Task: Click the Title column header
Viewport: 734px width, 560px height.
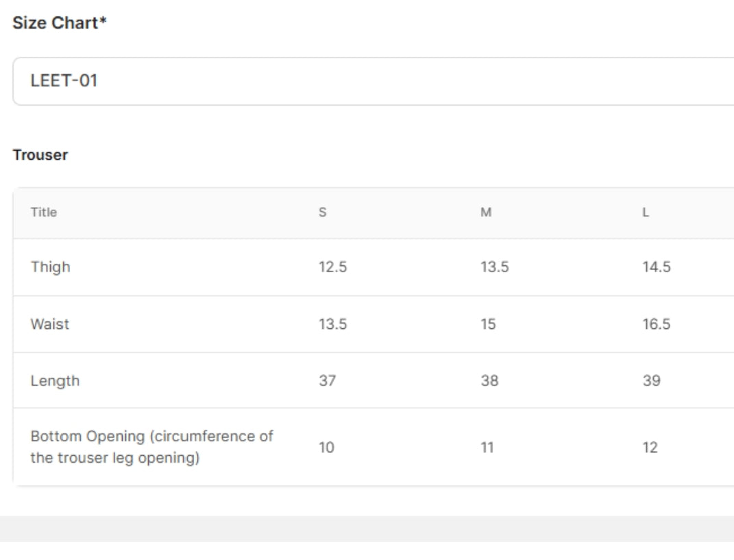Action: click(43, 212)
